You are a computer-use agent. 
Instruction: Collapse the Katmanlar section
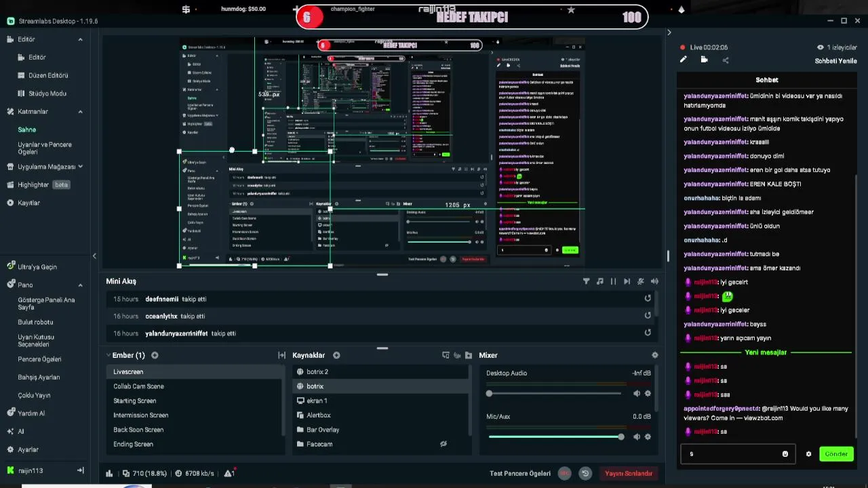pyautogui.click(x=80, y=112)
